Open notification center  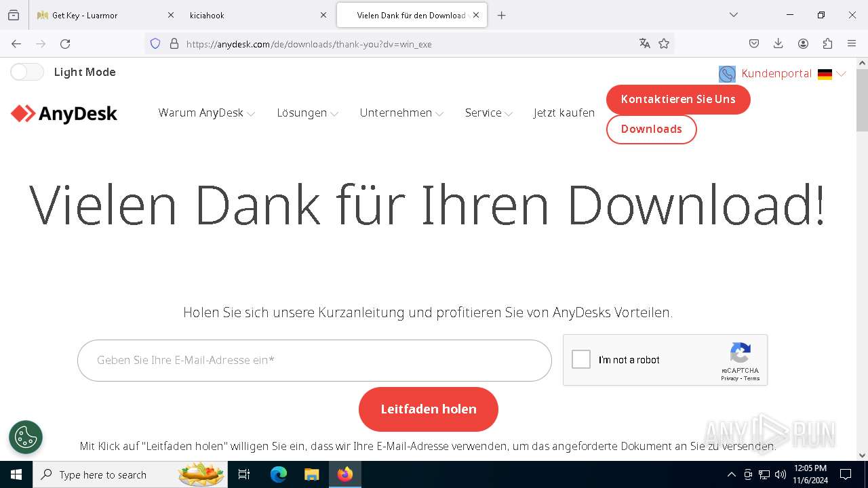point(846,474)
